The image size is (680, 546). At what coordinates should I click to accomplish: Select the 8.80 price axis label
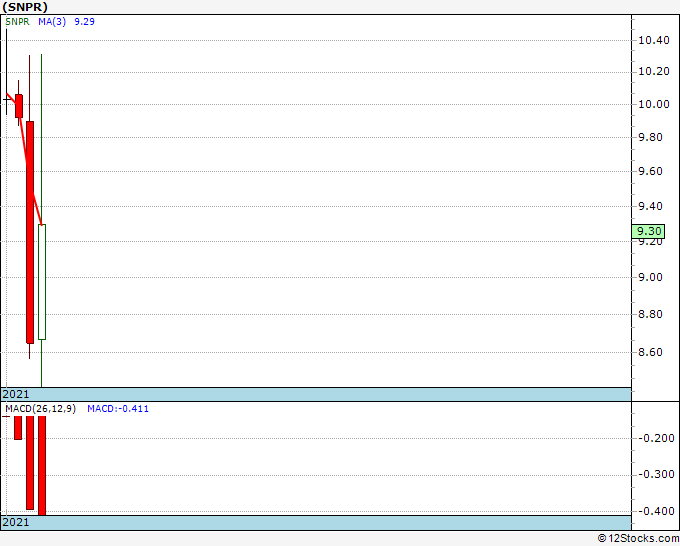tap(651, 314)
